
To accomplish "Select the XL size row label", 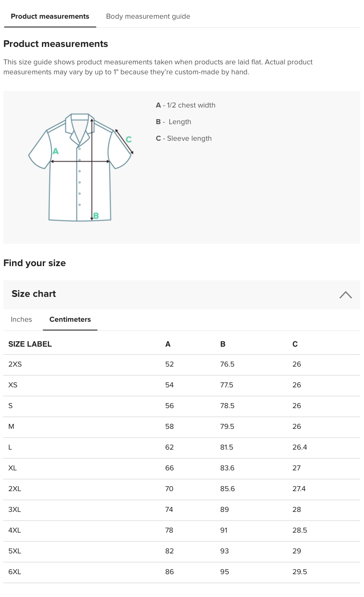I will (12, 468).
